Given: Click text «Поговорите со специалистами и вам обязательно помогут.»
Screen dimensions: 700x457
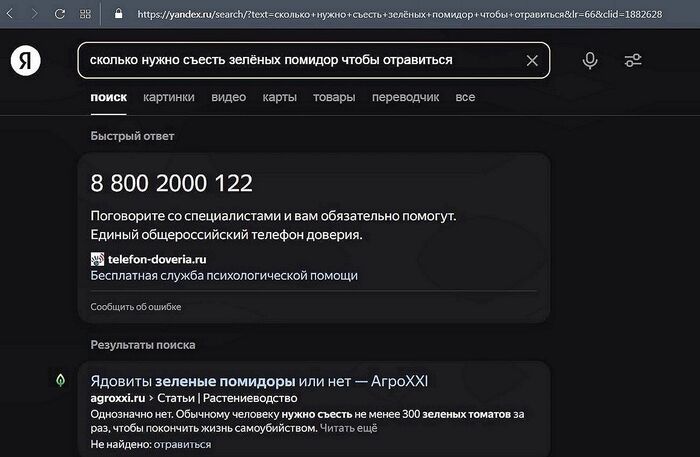Looking at the screenshot, I should click(273, 216).
